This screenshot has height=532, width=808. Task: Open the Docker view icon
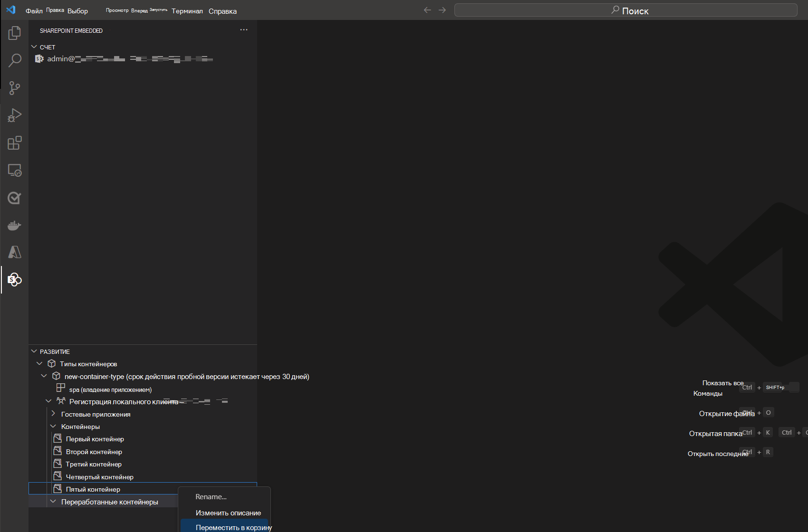(15, 226)
